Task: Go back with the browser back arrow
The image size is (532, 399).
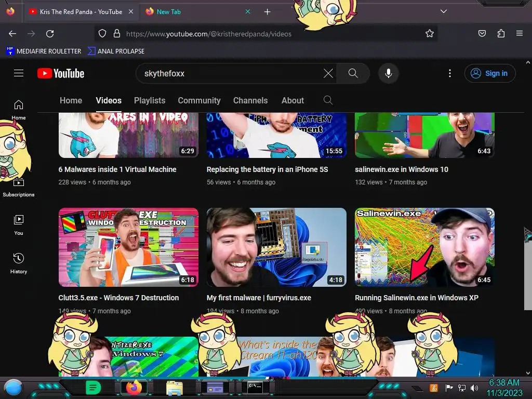Action: coord(12,34)
